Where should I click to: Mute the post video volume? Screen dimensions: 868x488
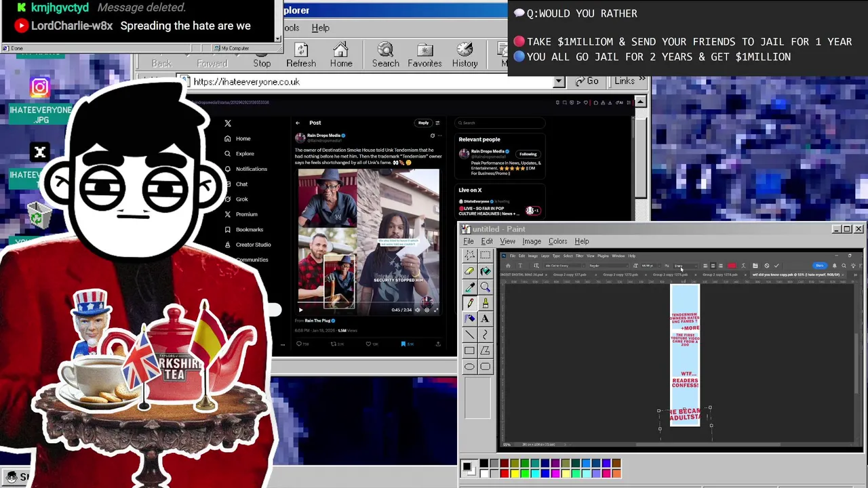(418, 310)
